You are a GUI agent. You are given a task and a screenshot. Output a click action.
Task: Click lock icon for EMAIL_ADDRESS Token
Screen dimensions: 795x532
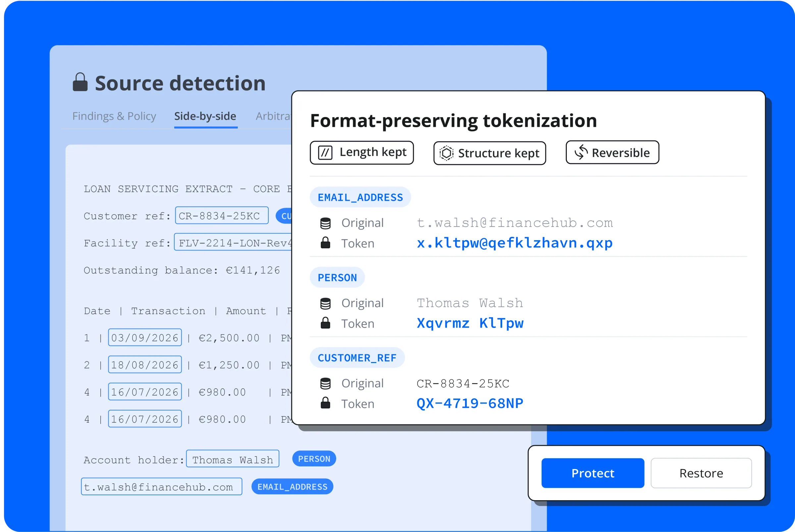click(325, 243)
